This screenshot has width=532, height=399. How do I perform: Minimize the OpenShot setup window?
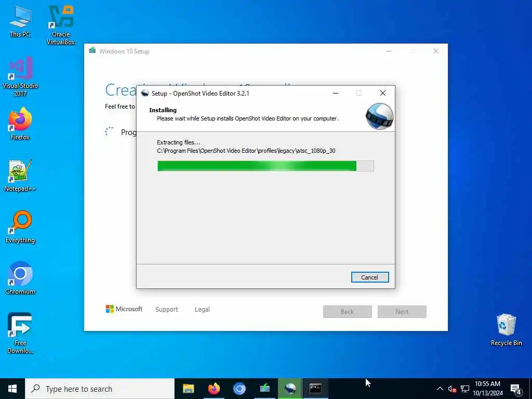tap(336, 94)
